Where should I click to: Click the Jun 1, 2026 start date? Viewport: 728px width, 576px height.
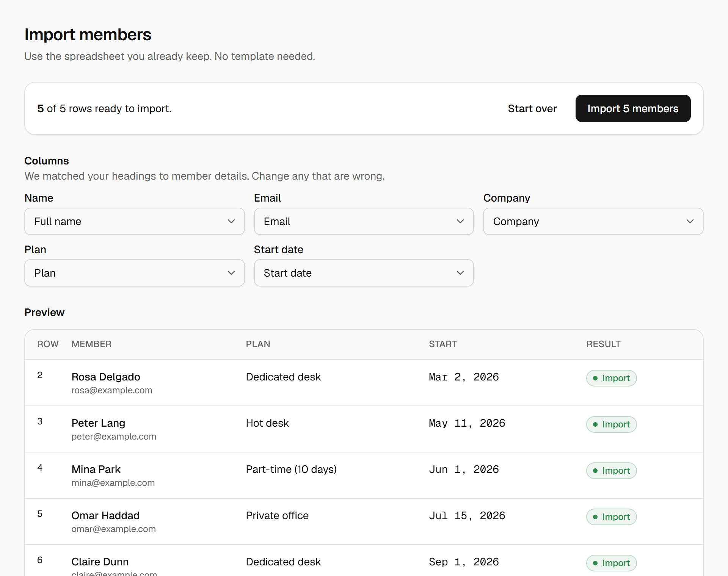click(464, 469)
